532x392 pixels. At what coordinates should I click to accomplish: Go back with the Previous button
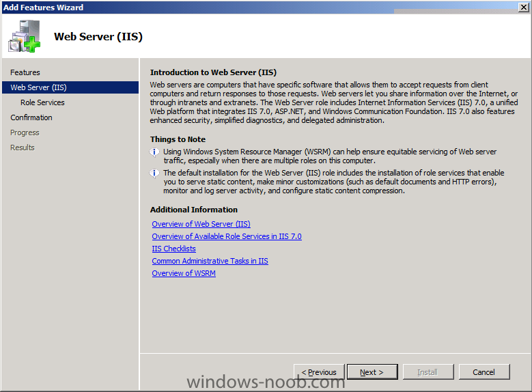[319, 372]
